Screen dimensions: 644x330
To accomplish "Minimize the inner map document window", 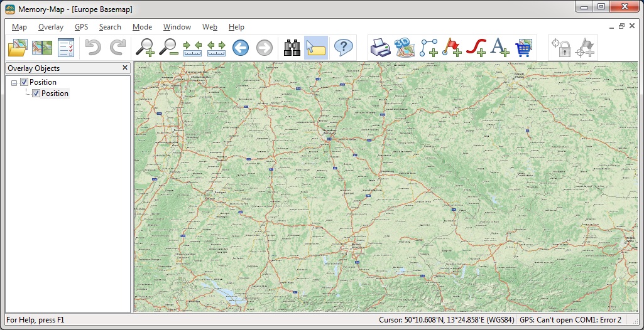I will (611, 26).
